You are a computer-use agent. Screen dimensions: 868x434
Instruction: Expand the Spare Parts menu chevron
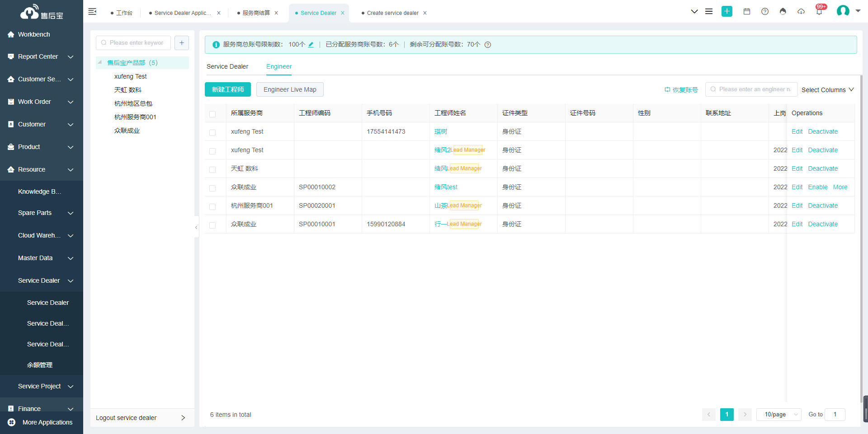pyautogui.click(x=71, y=213)
